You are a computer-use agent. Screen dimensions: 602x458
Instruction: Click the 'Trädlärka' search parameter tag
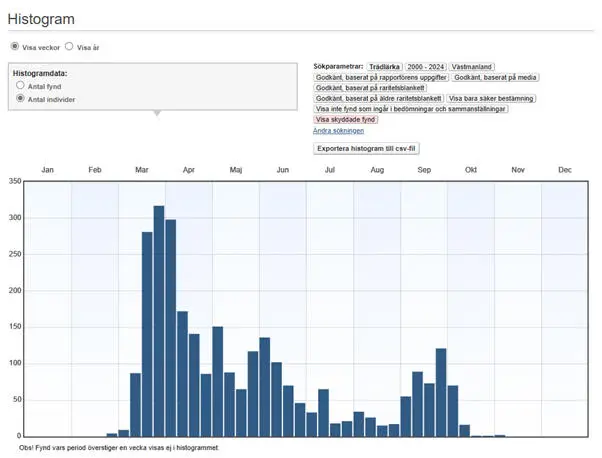point(387,66)
